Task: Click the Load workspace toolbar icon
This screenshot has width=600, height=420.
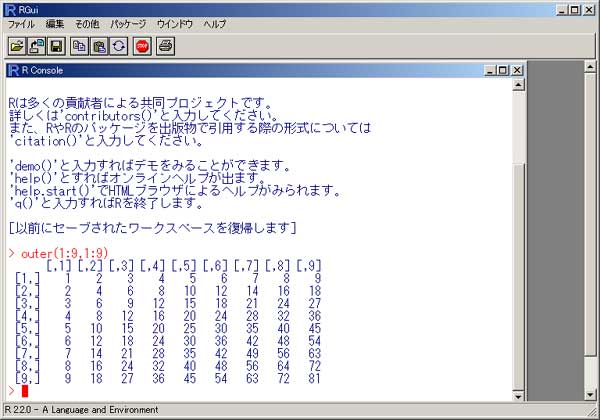Action: click(x=37, y=46)
